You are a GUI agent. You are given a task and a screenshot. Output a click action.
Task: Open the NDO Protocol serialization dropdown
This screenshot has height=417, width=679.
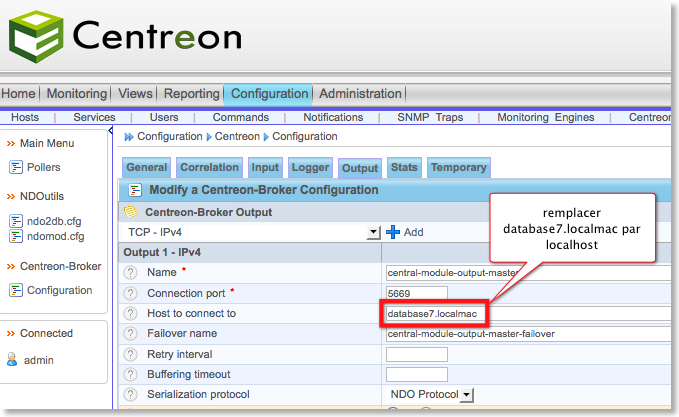tap(466, 395)
